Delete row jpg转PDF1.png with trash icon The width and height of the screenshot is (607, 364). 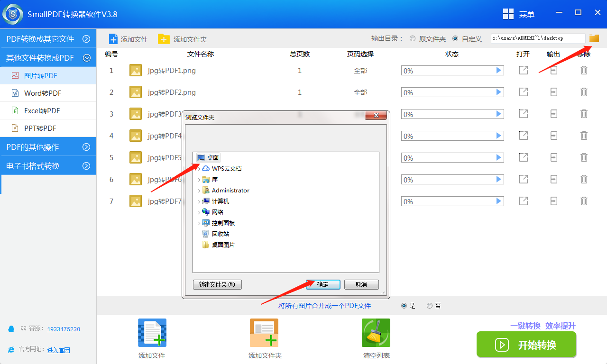[584, 70]
